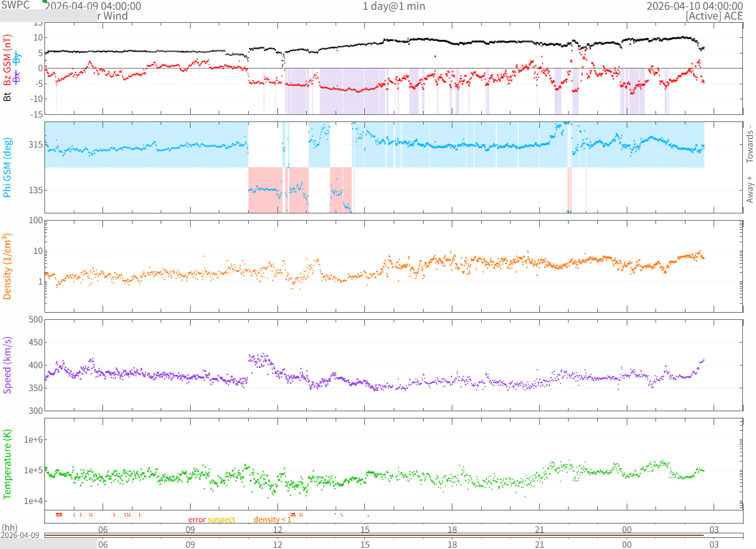Image resolution: width=756 pixels, height=549 pixels.
Task: Click the yellow 'suspect' flag legend
Action: click(x=221, y=519)
